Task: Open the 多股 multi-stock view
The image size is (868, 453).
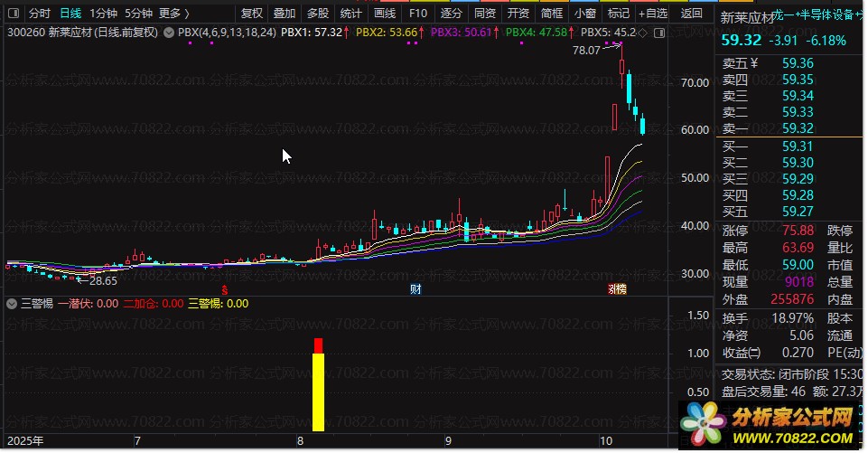Action: point(318,13)
